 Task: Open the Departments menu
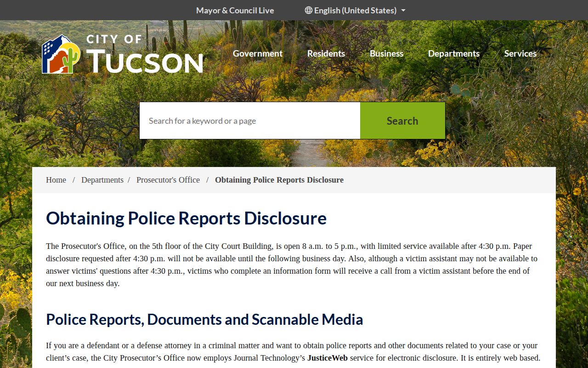tap(454, 53)
